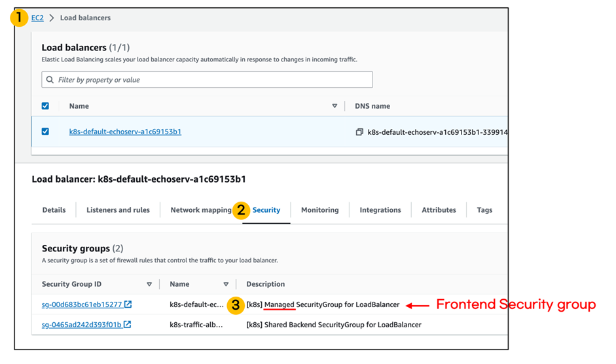Click the search magnifier icon in filter box
This screenshot has width=616, height=364.
point(50,80)
